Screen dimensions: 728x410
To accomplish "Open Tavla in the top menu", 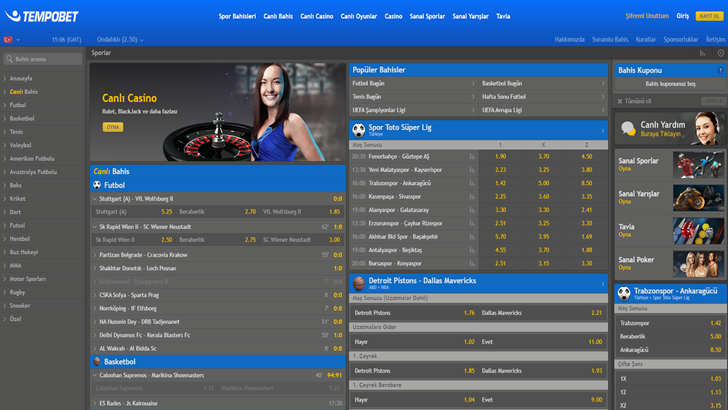I will 503,16.
